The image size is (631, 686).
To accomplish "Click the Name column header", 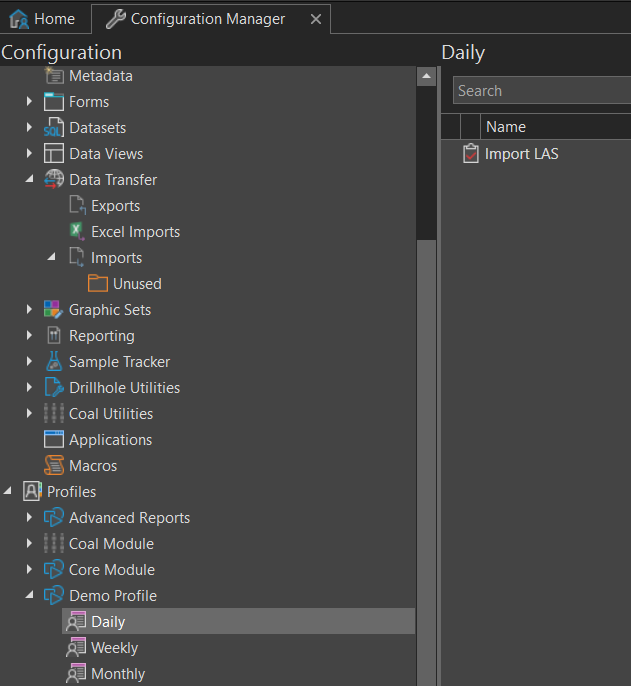I will pos(506,127).
